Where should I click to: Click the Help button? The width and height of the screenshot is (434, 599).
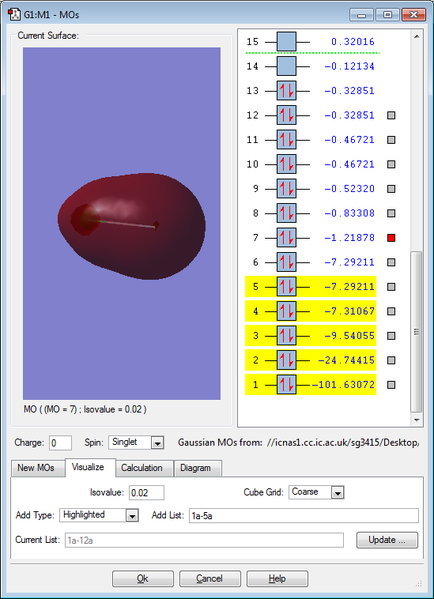[x=277, y=579]
